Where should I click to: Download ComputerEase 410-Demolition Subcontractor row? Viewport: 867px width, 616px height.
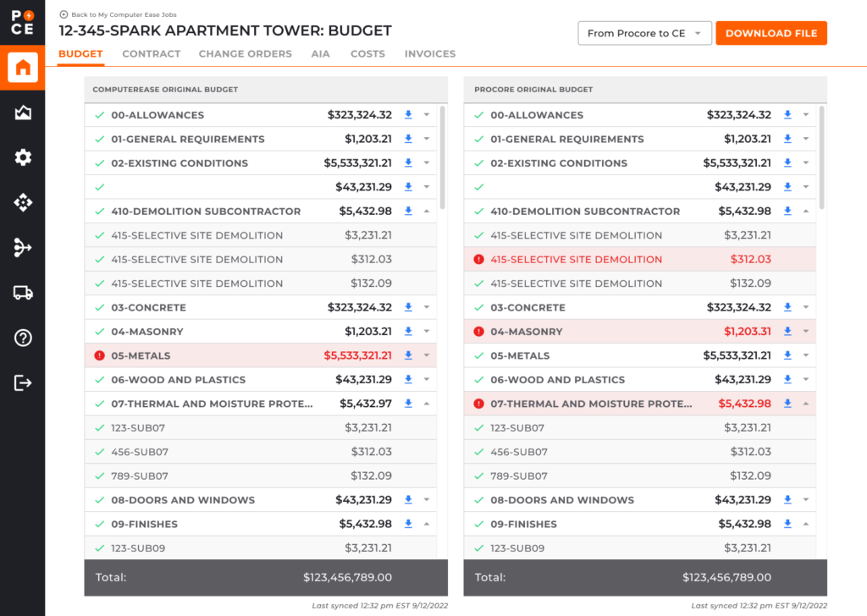[408, 211]
